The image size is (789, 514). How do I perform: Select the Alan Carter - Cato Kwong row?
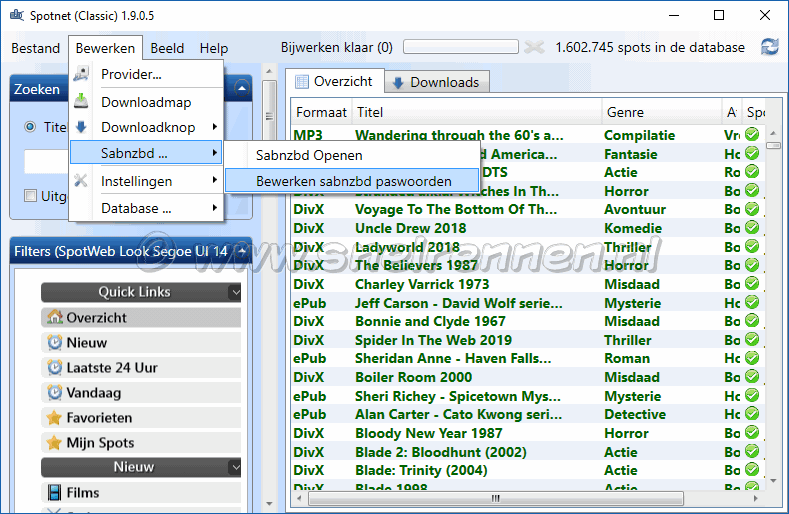point(526,414)
